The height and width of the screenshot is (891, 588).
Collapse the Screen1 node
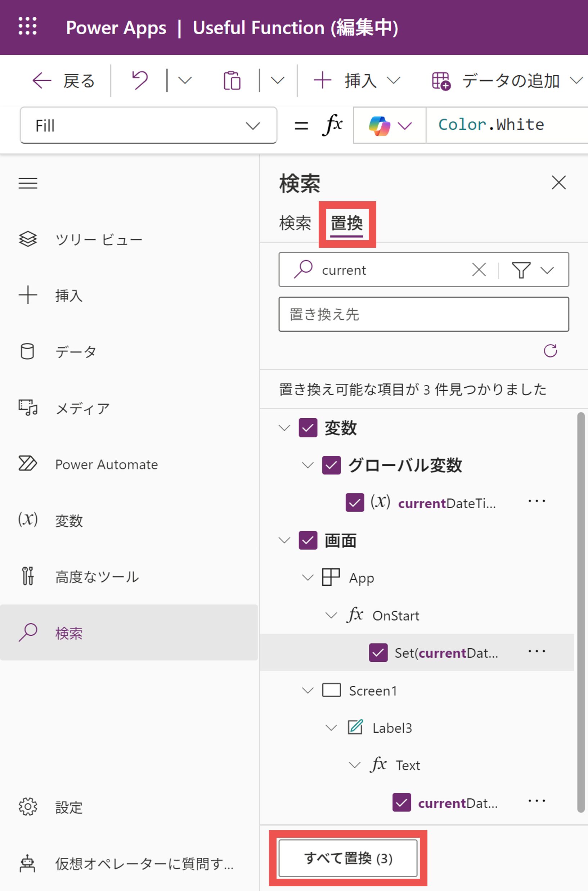(x=308, y=690)
